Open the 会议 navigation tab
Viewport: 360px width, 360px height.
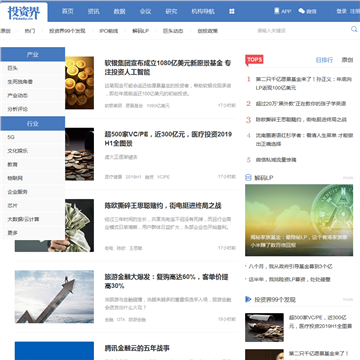[146, 11]
